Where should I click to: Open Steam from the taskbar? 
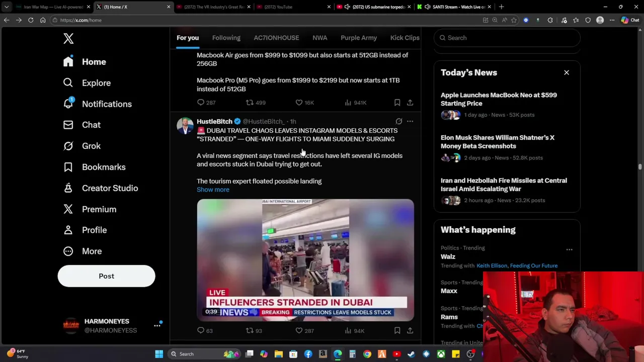[411, 354]
